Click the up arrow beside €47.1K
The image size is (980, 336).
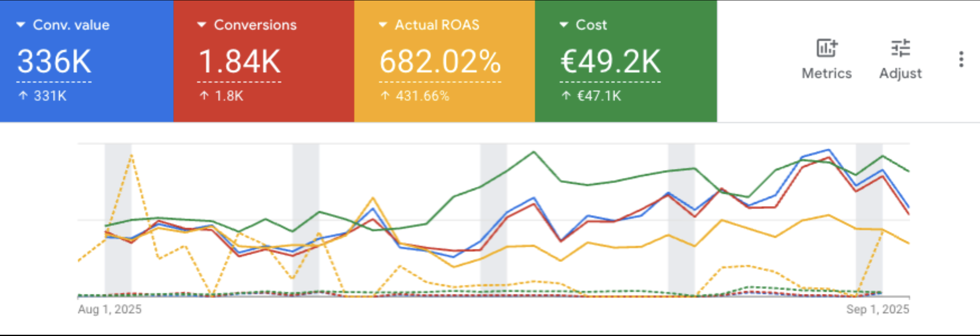[566, 96]
